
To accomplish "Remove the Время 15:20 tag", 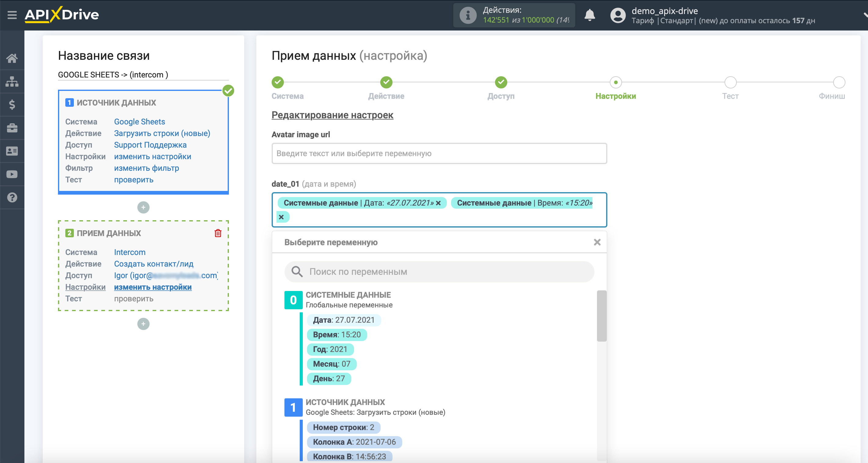I will pyautogui.click(x=281, y=217).
